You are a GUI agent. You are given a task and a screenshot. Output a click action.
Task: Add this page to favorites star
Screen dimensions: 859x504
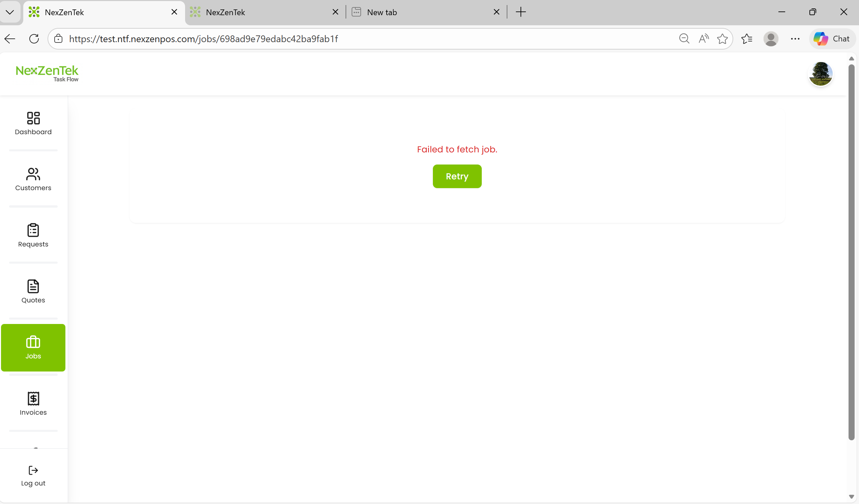pos(722,39)
